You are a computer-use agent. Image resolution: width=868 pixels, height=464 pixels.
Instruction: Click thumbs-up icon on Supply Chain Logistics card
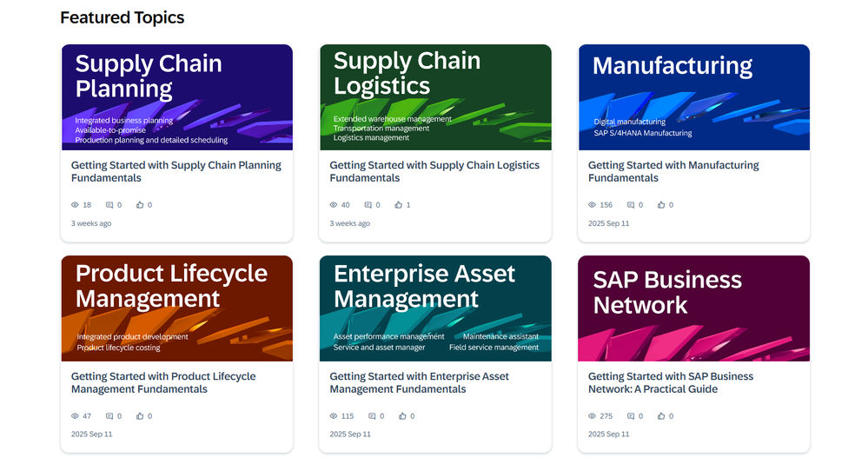(398, 205)
